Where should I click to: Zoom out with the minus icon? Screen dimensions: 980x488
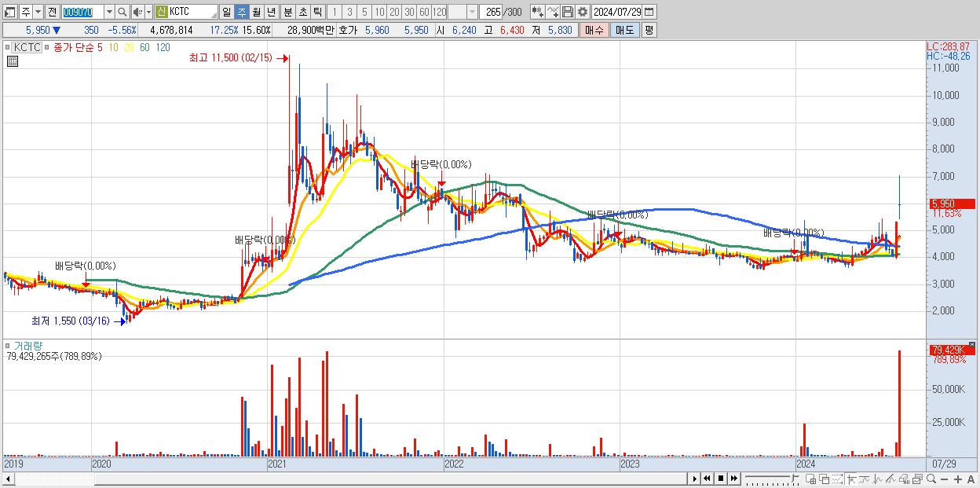945,479
